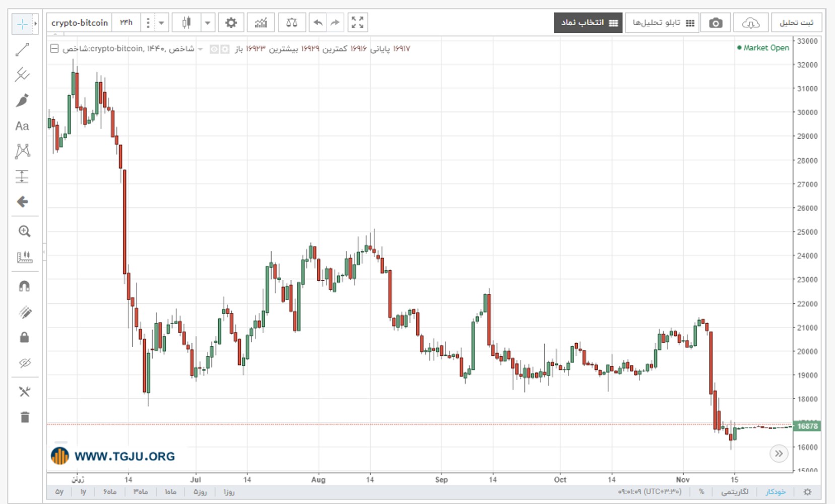Screen dimensions: 835x504
Task: Select the 1y time range tab
Action: coord(83,492)
